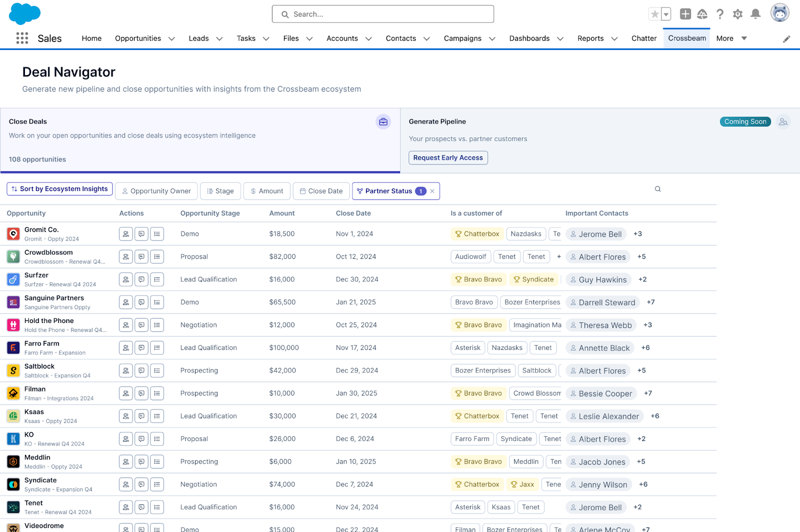
Task: Click the comment action icon for Crowdblossom
Action: [x=141, y=256]
